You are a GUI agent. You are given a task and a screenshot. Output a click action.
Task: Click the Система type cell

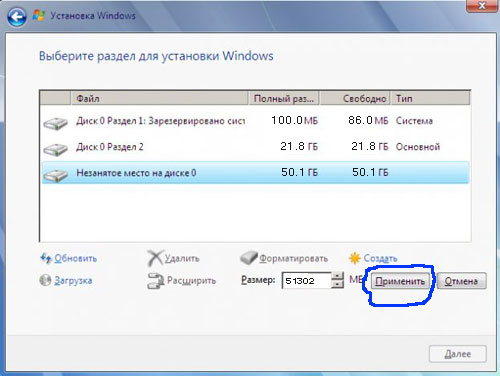(414, 121)
